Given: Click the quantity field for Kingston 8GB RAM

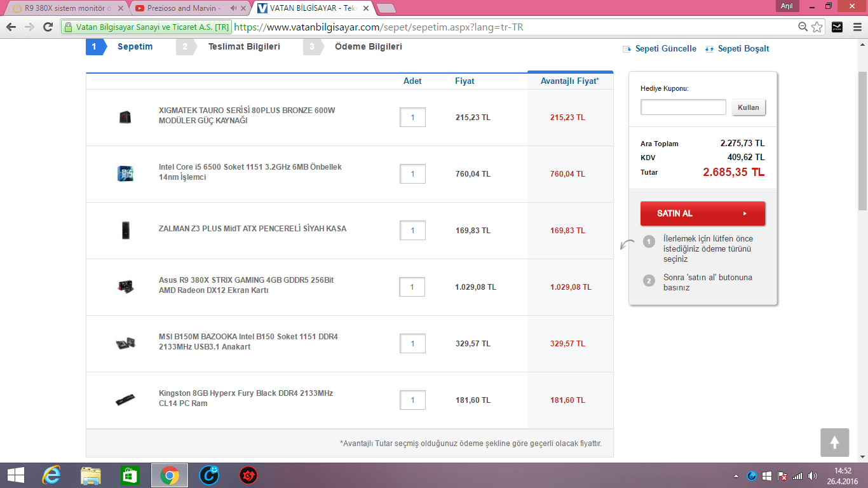Looking at the screenshot, I should [412, 400].
